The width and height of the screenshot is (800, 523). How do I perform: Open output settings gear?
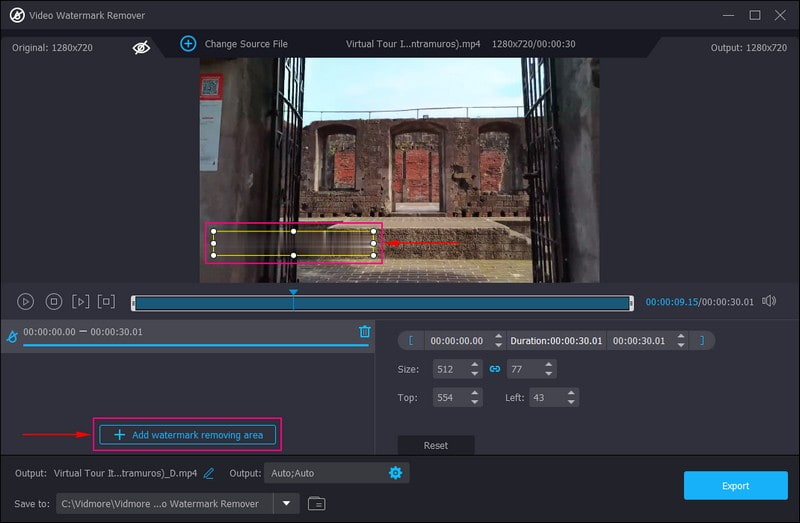[x=395, y=473]
